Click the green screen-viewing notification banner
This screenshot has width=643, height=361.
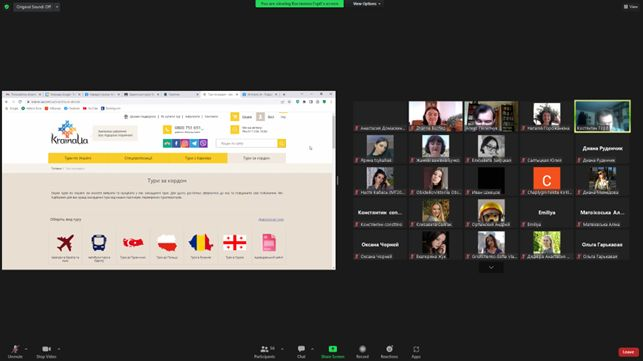(299, 4)
